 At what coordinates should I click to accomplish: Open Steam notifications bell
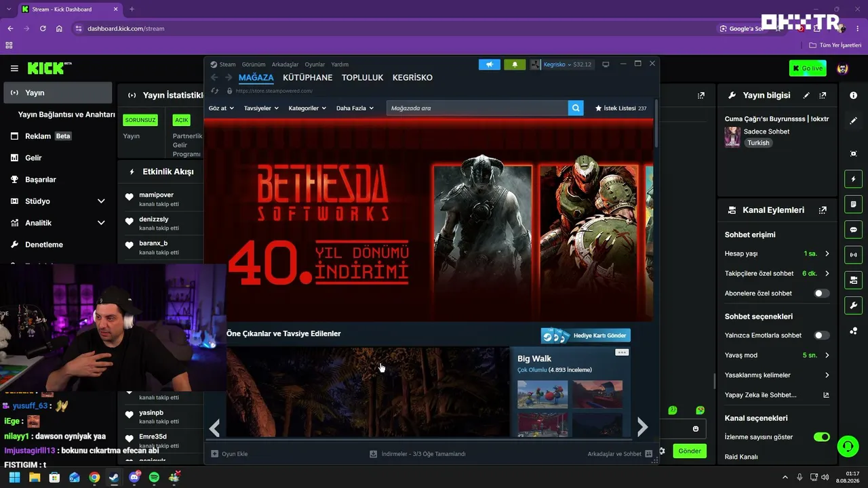click(515, 64)
